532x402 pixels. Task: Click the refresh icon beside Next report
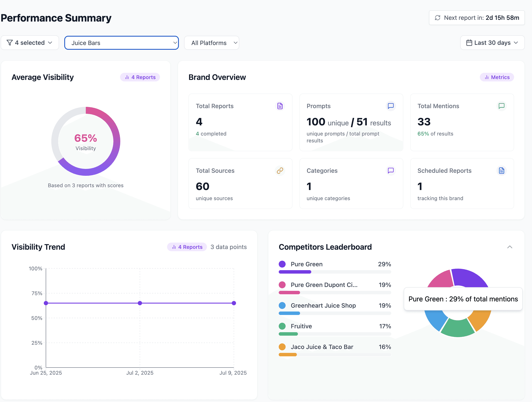click(x=437, y=18)
